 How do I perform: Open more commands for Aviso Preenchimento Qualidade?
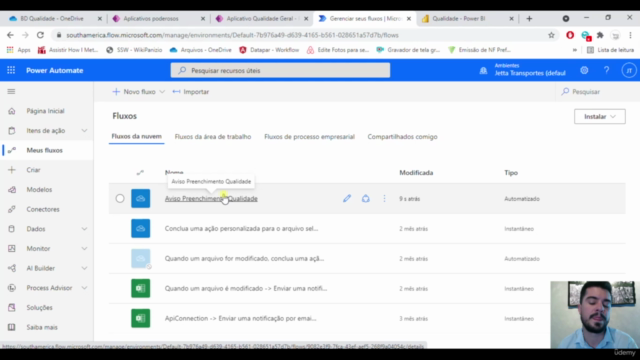click(384, 198)
